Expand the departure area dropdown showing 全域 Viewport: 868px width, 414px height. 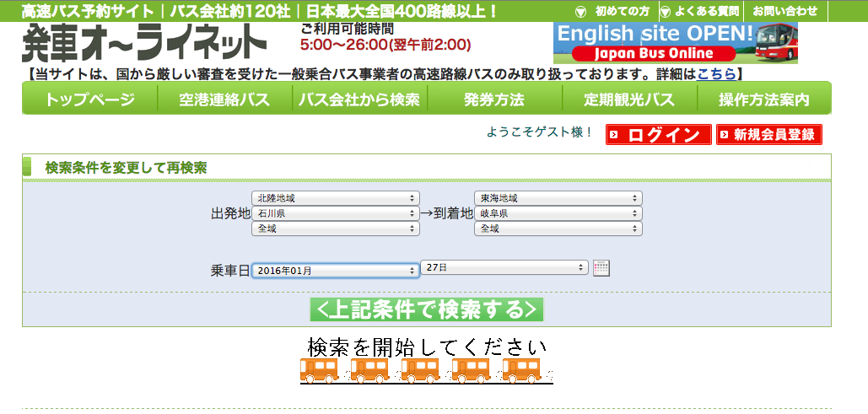(336, 229)
